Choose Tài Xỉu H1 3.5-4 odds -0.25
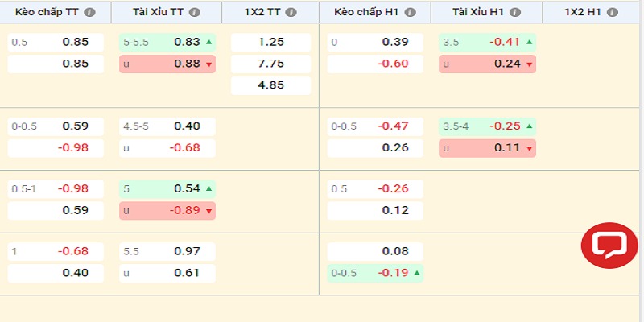This screenshot has height=322, width=644. click(x=487, y=126)
